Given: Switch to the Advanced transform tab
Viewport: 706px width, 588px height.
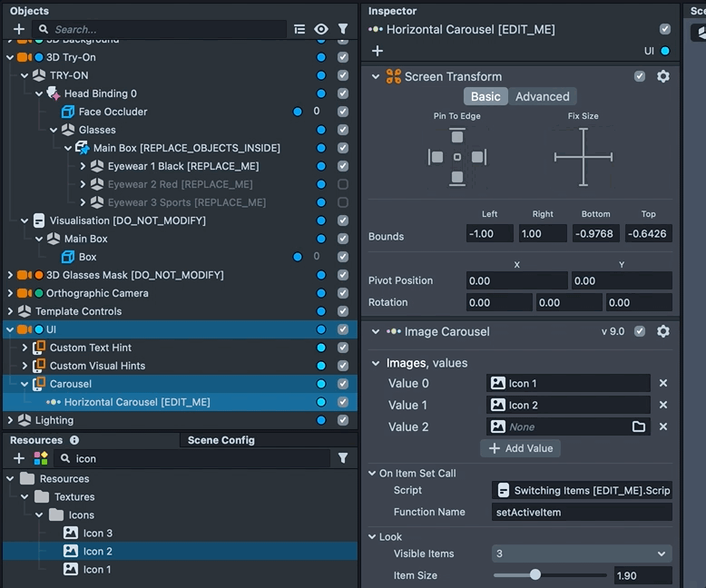Looking at the screenshot, I should (542, 96).
